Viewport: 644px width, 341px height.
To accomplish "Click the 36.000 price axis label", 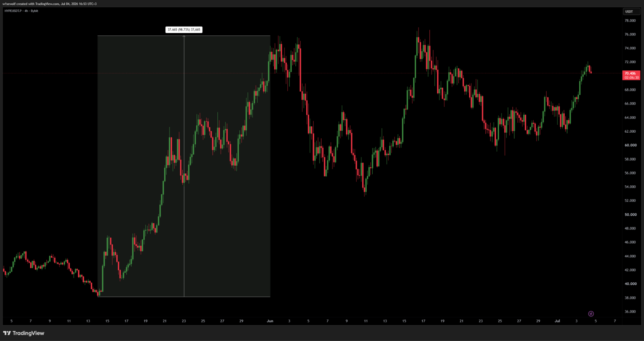I will [x=630, y=311].
